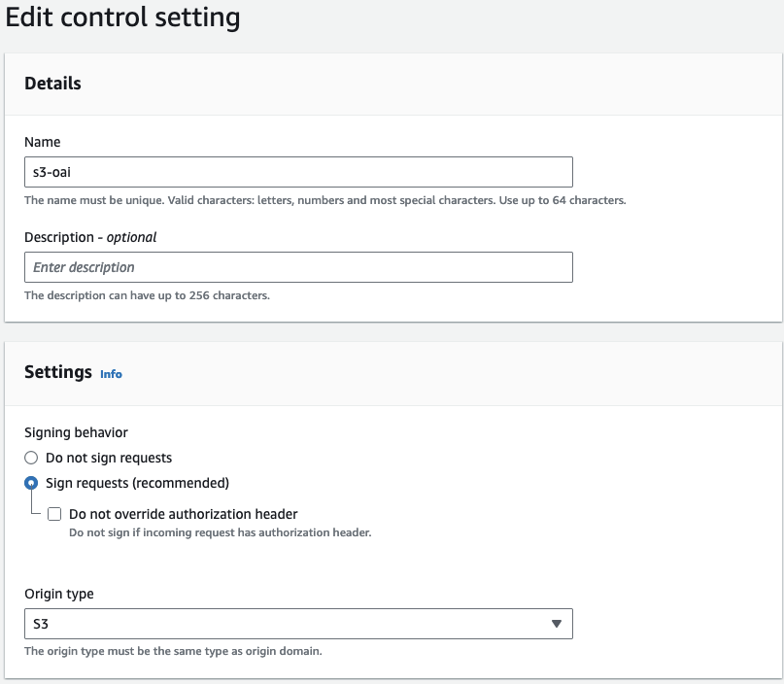Select the Do not sign requests radio button
The image size is (784, 684).
[31, 458]
